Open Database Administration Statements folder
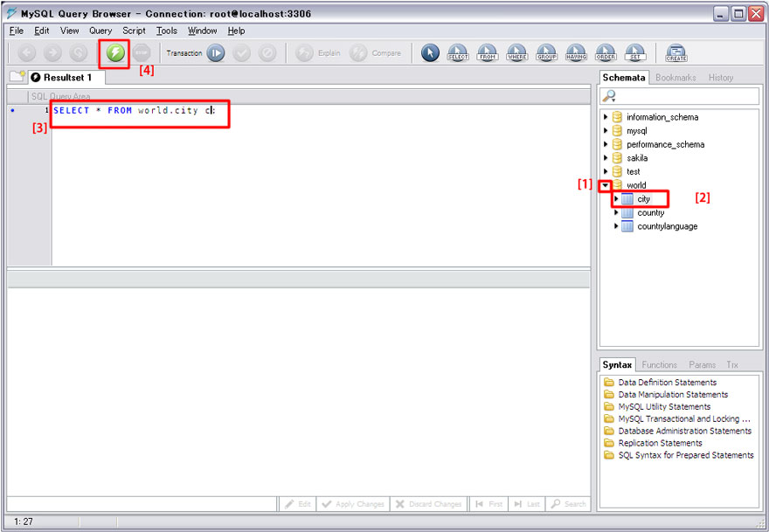Screen dimensions: 769x532 (678, 431)
